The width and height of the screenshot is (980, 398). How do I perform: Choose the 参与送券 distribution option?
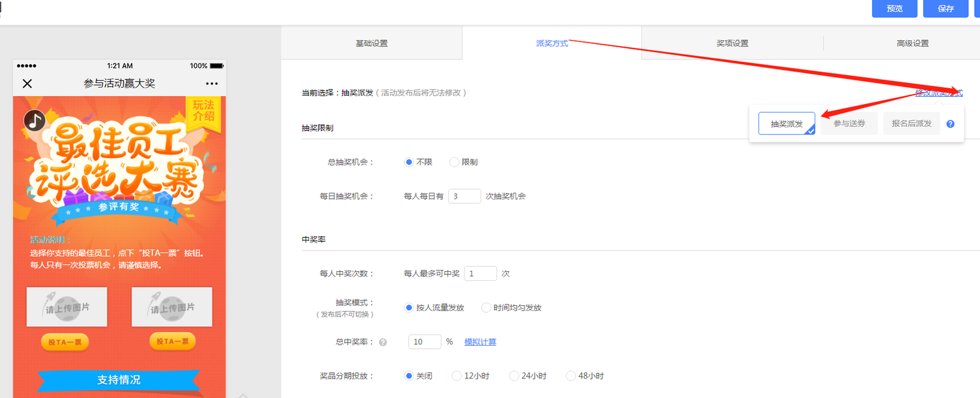pos(849,124)
